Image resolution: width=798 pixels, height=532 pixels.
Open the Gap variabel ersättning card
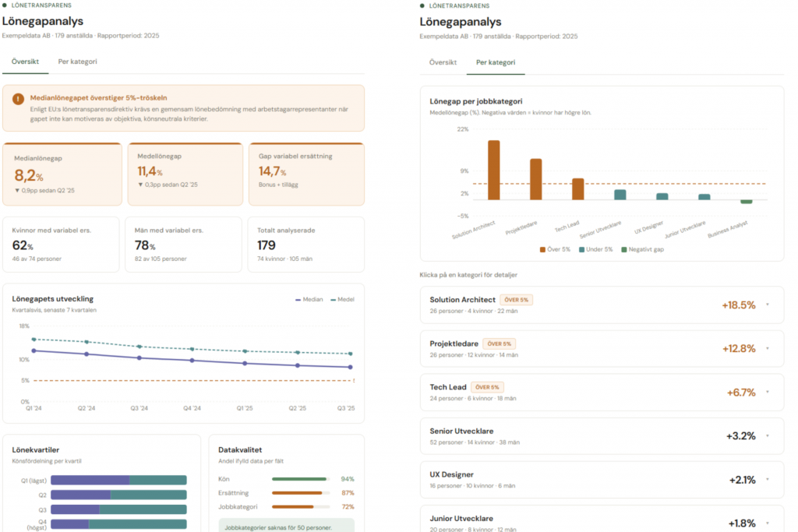305,174
